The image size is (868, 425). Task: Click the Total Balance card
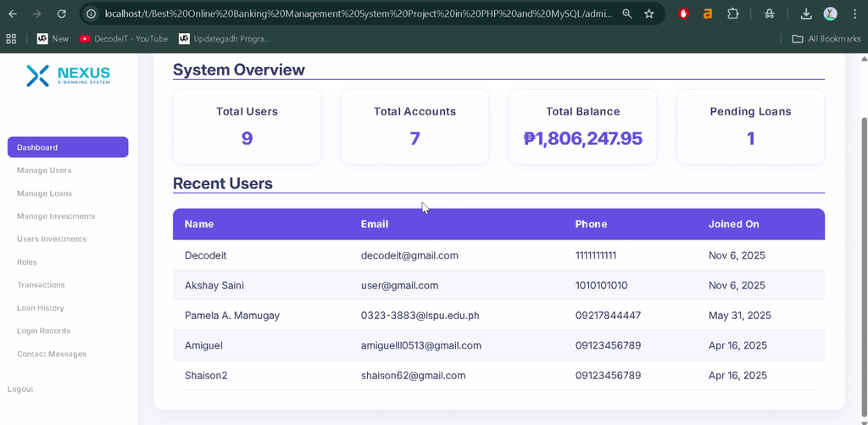(583, 127)
